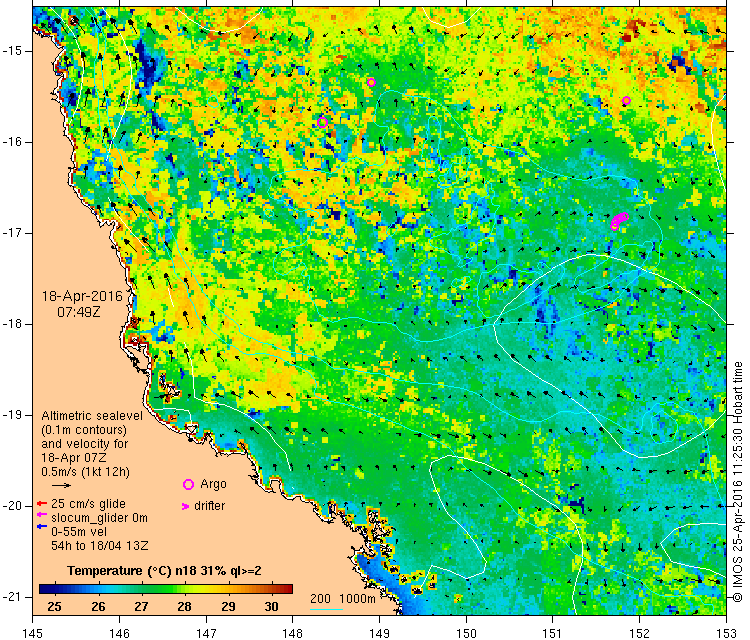The height and width of the screenshot is (640, 750).
Task: Click the '25 cm/s glide' label
Action: pyautogui.click(x=88, y=504)
